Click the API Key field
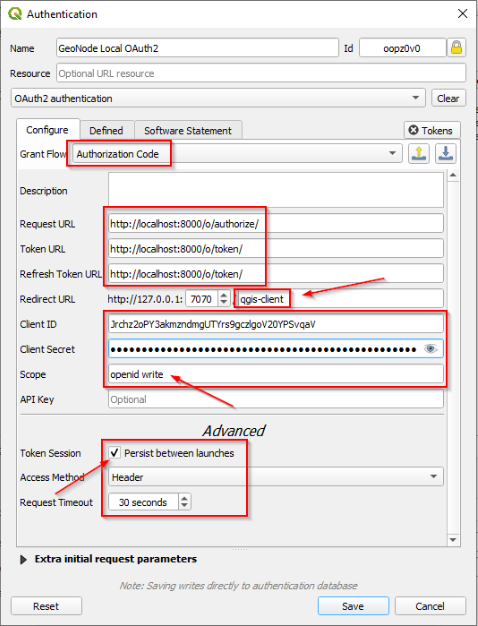Image resolution: width=478 pixels, height=626 pixels. click(x=276, y=399)
